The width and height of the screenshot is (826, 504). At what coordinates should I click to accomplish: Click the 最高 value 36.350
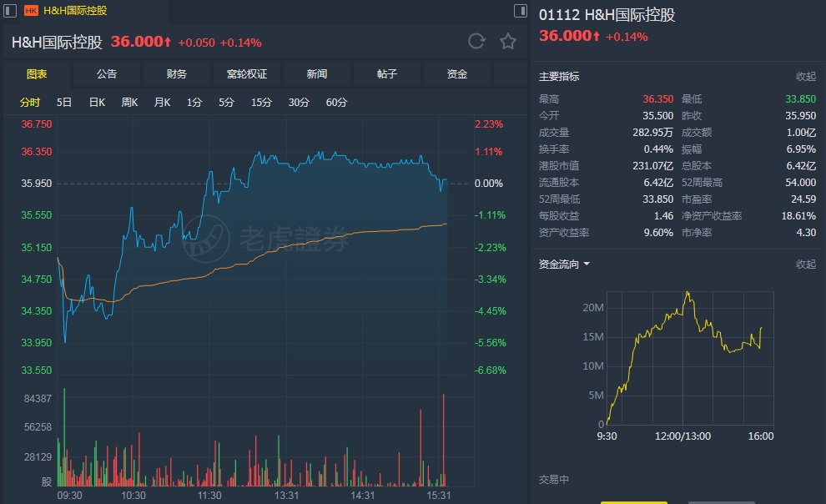tap(658, 99)
